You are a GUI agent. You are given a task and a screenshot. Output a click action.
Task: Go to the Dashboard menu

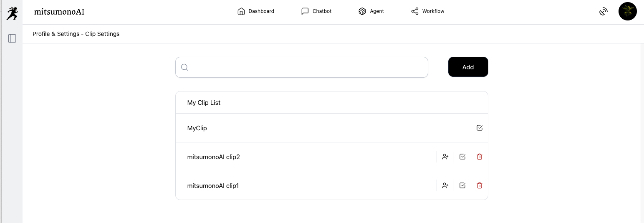(255, 11)
